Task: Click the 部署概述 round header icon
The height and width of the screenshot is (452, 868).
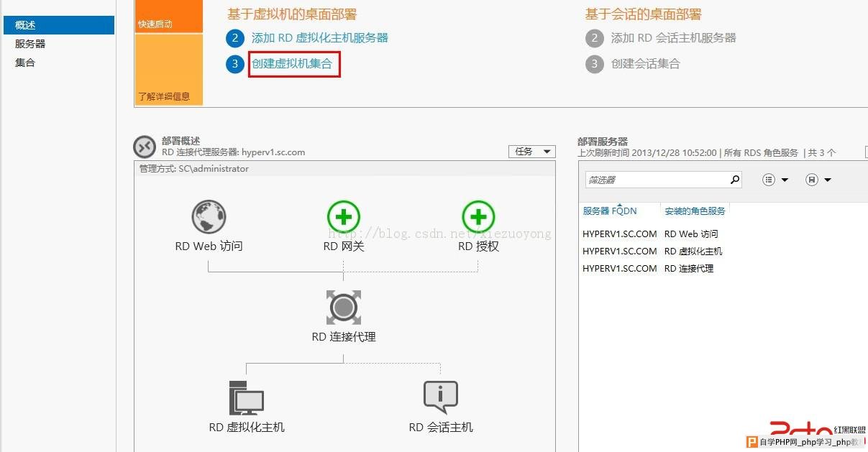Action: [145, 147]
